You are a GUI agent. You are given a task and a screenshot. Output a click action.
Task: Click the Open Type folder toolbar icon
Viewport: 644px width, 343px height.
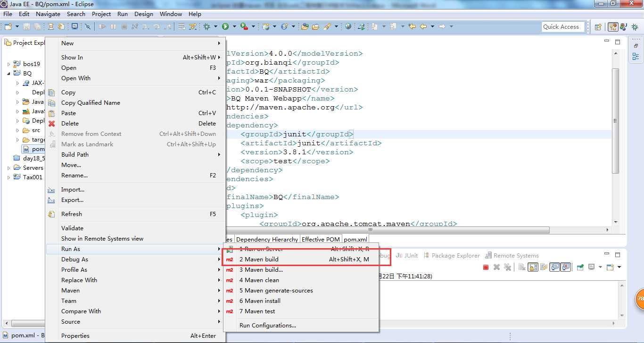coord(305,26)
